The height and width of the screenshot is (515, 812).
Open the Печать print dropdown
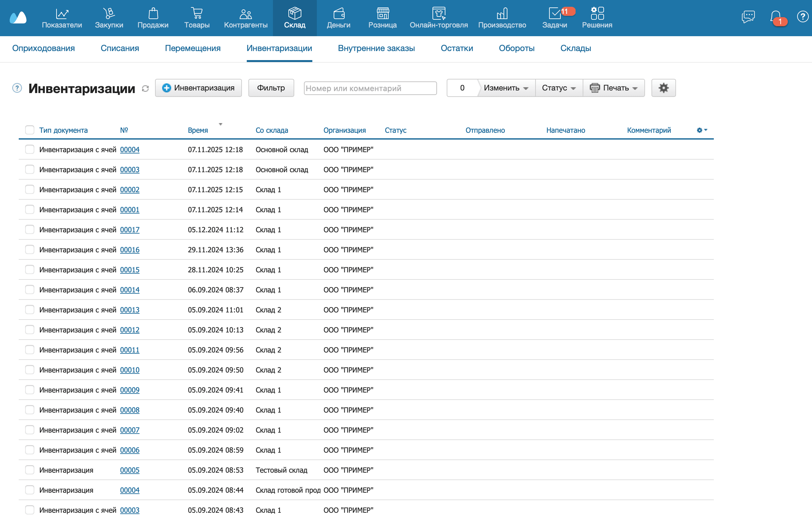click(x=614, y=88)
